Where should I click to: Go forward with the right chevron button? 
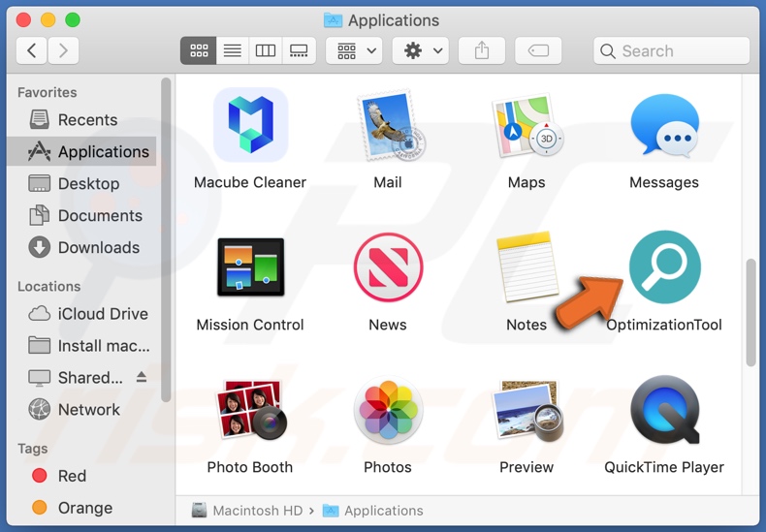pyautogui.click(x=63, y=50)
